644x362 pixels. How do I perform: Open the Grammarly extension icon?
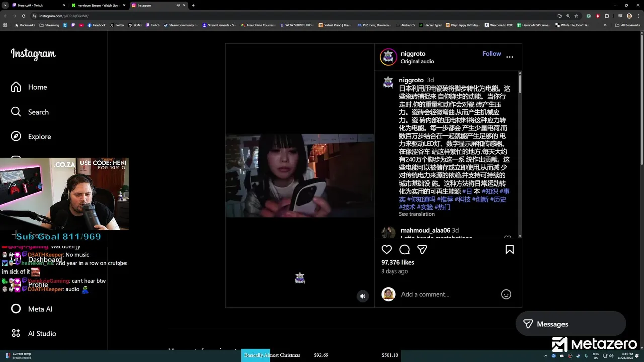(x=588, y=16)
